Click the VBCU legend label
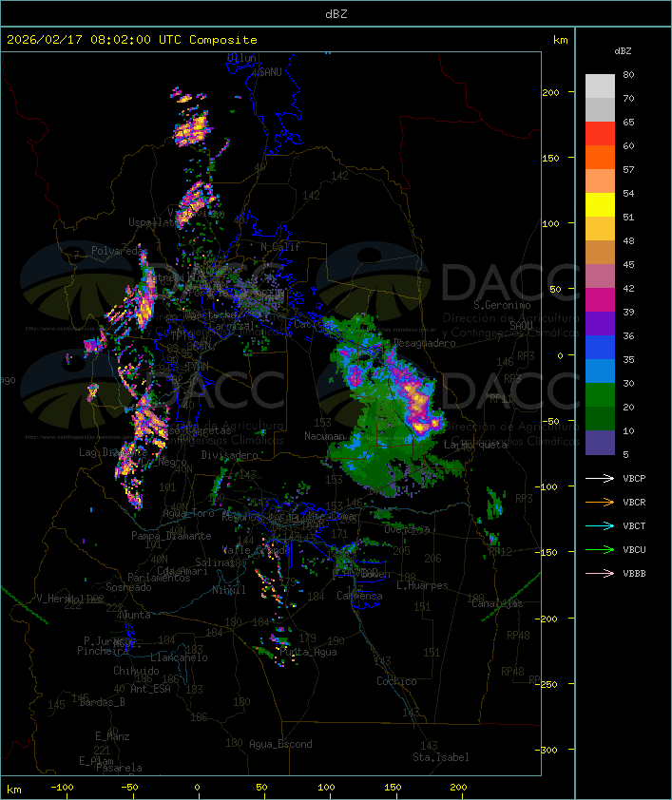The height and width of the screenshot is (800, 672). tap(634, 549)
